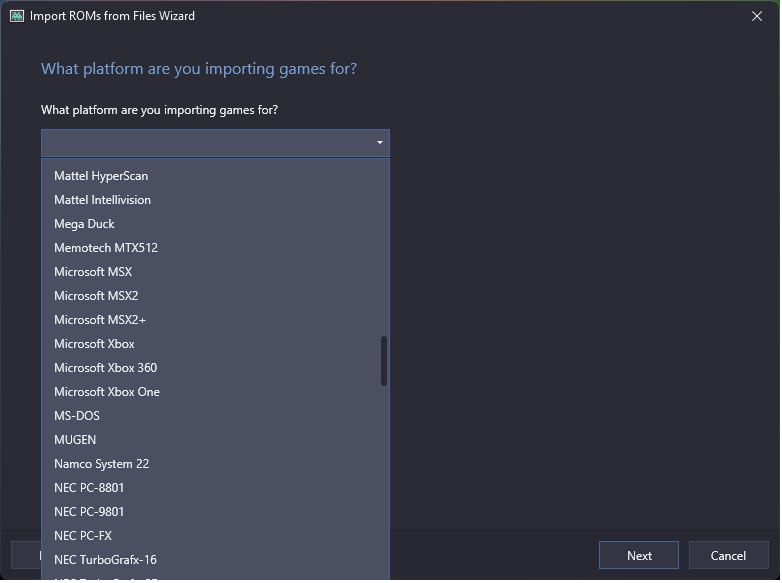Viewport: 782px width, 583px height.
Task: Close the Import ROMs wizard window
Action: coord(758,16)
